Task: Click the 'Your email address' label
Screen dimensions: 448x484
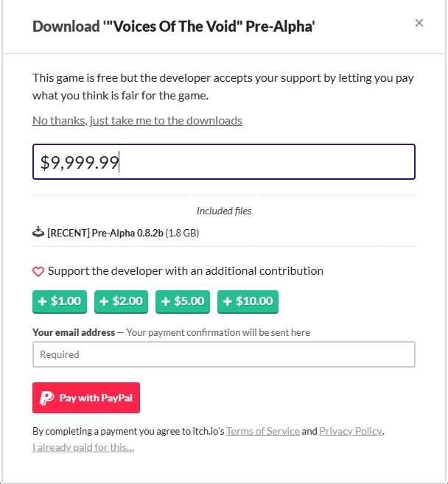Action: [x=74, y=332]
